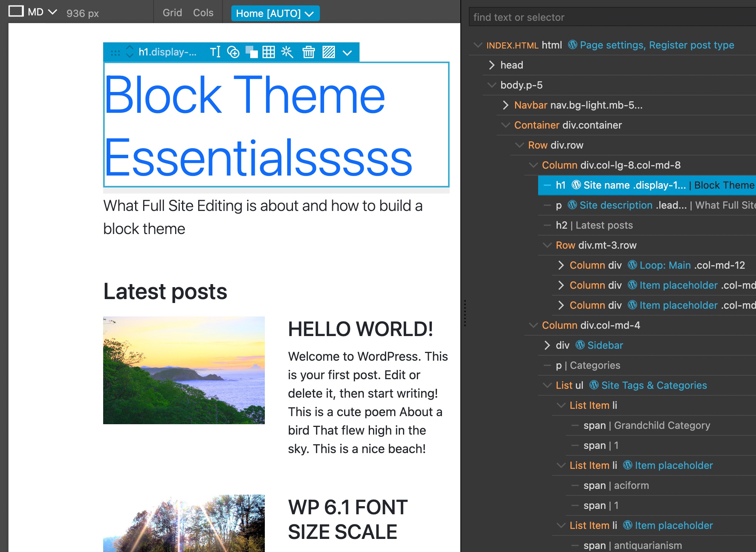Click the up/down select-parent arrows in element toolbar
756x552 pixels.
[x=130, y=52]
